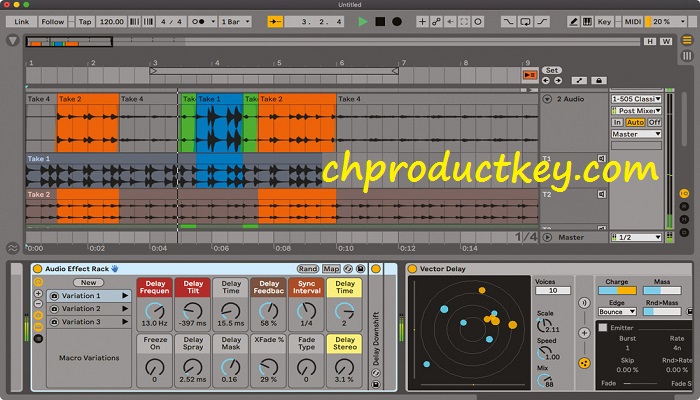Screen dimensions: 700x400
Task: Toggle Draw Mode pencil icon
Action: click(574, 21)
